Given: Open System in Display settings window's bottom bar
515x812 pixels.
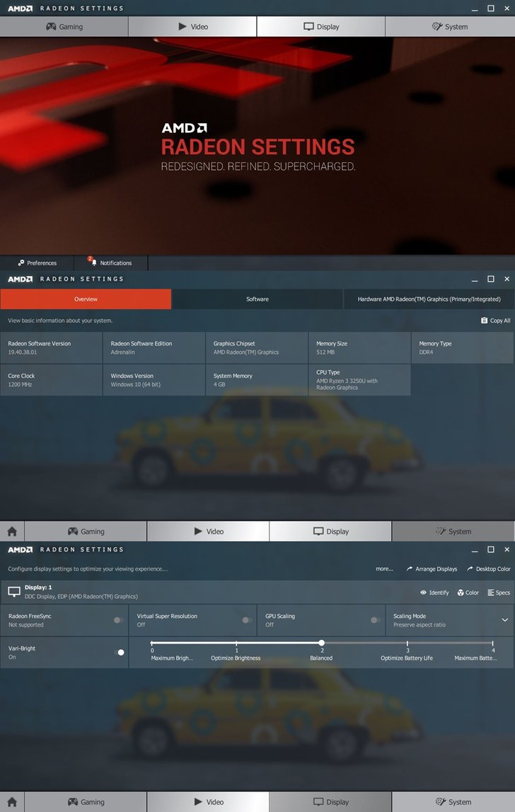Looking at the screenshot, I should coord(453,801).
